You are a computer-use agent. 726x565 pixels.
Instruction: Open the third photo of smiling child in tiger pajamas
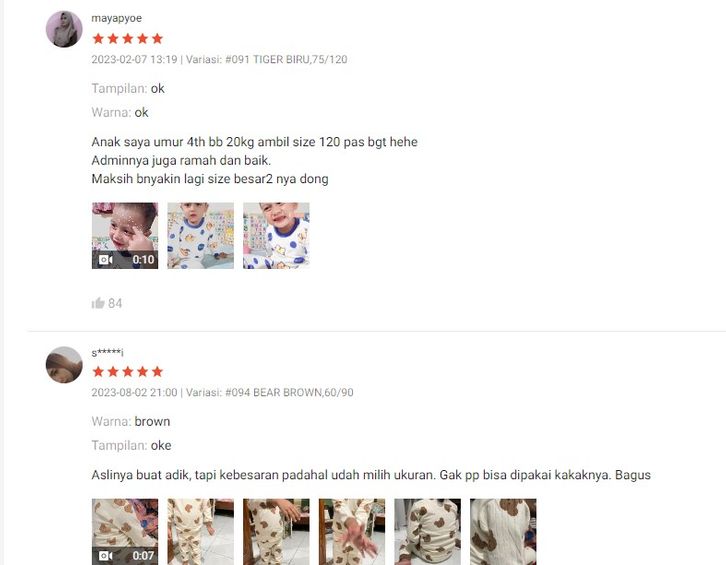point(276,235)
